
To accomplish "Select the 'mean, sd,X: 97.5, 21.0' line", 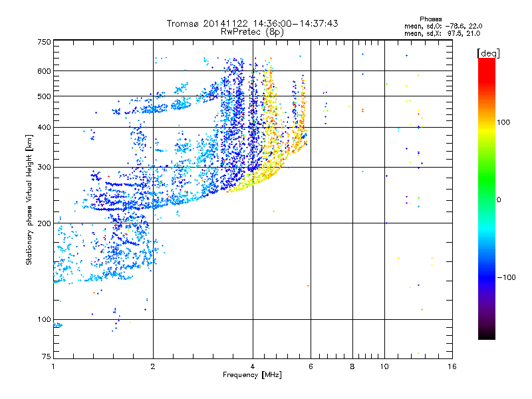I will (442, 33).
